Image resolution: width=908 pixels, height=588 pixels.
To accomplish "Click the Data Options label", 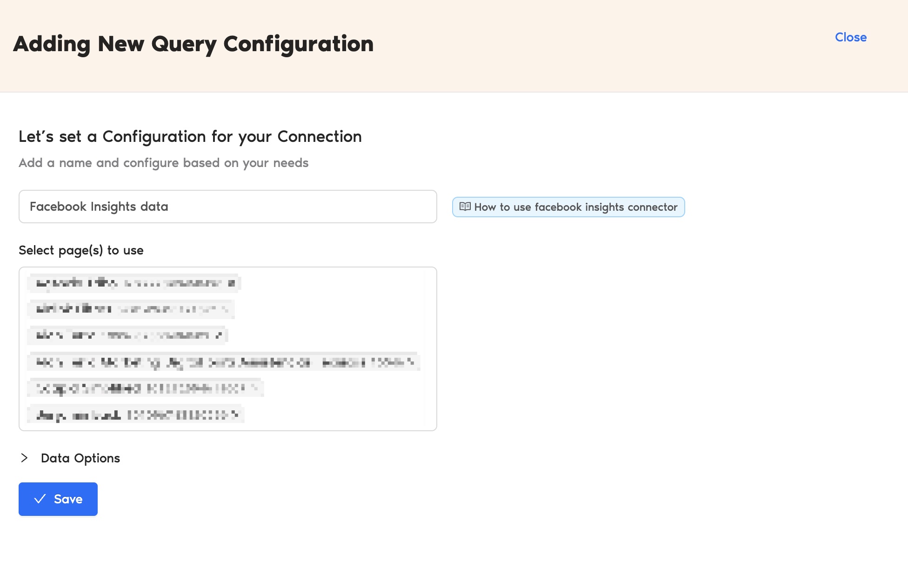I will click(x=80, y=458).
